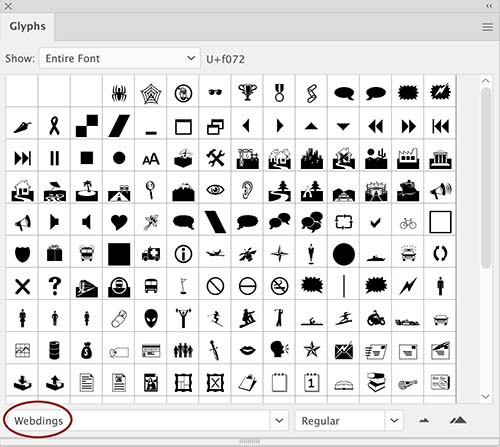
Task: Pick the sunglasses glyph
Action: pyautogui.click(x=215, y=92)
